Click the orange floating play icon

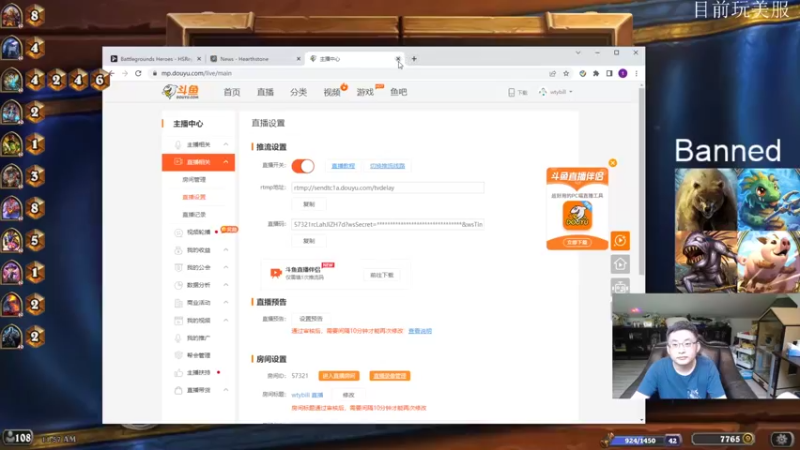620,241
